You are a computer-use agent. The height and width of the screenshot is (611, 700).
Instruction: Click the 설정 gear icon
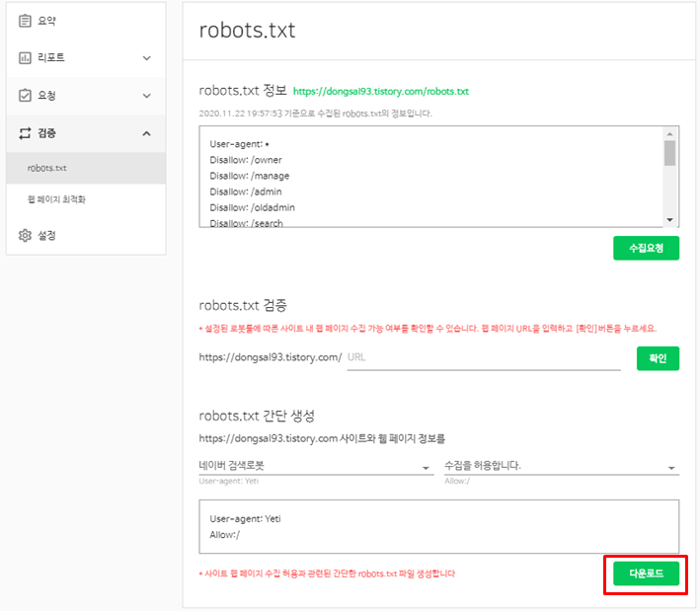point(25,235)
